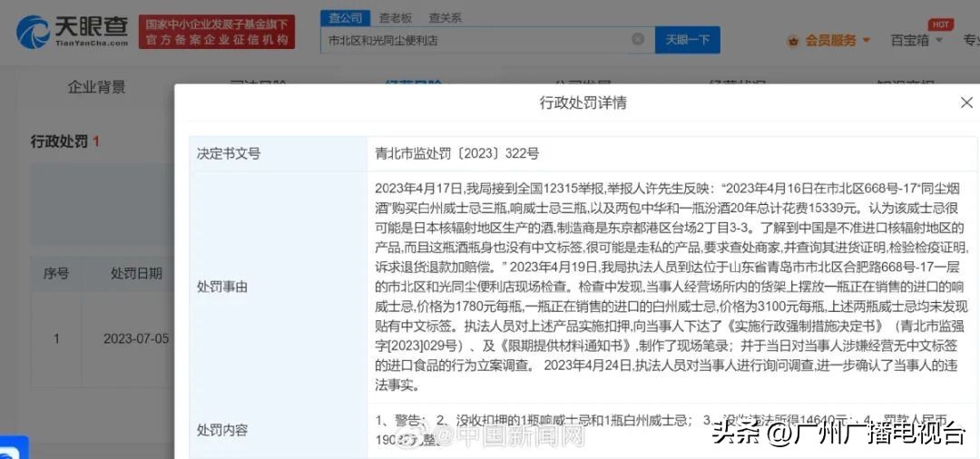Expand the 会员服务 dropdown menu
This screenshot has height=459, width=980.
coord(837,41)
